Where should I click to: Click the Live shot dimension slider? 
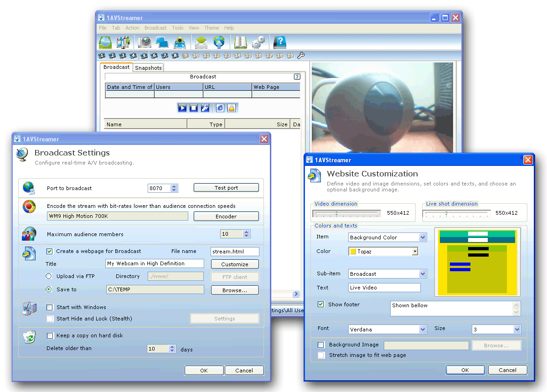pyautogui.click(x=457, y=213)
